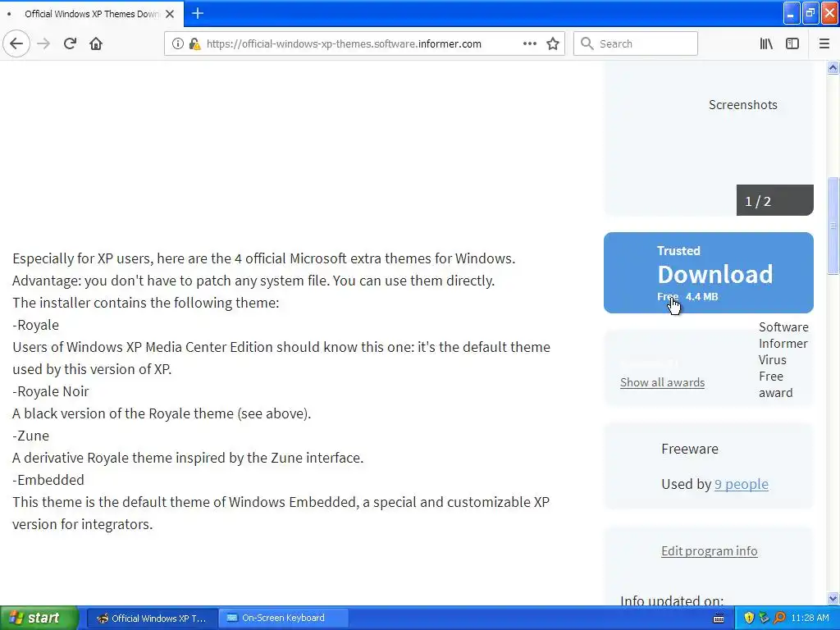Bookmark this page with the star
Image resolution: width=840 pixels, height=630 pixels.
pos(553,43)
